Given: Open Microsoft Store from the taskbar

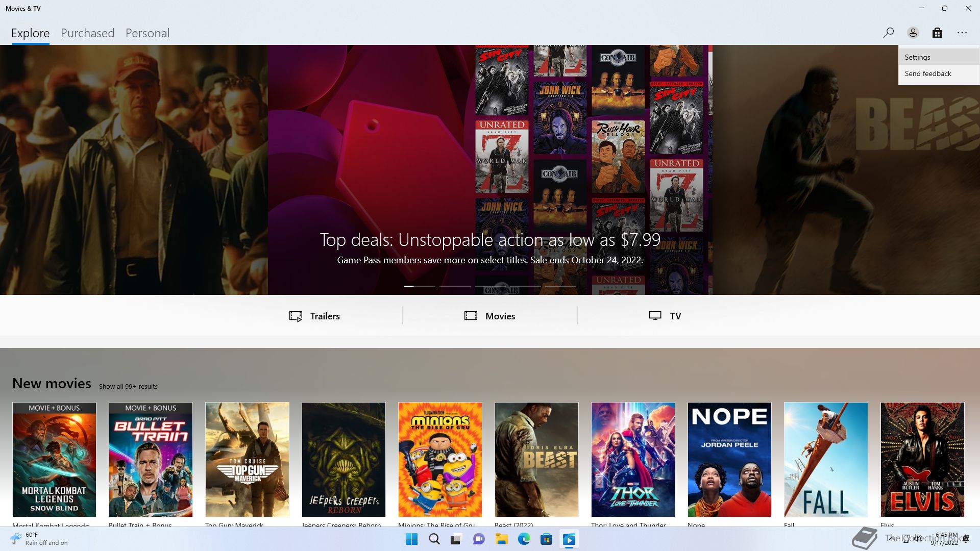Looking at the screenshot, I should 546,539.
